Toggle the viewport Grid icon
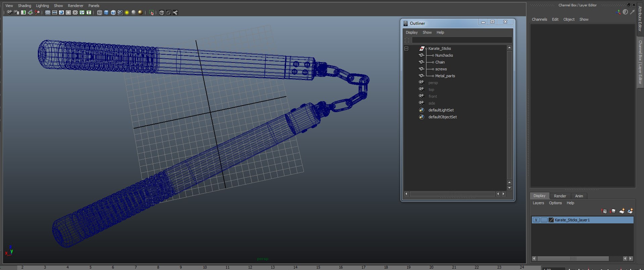Viewport: 644px width, 270px height. click(48, 12)
